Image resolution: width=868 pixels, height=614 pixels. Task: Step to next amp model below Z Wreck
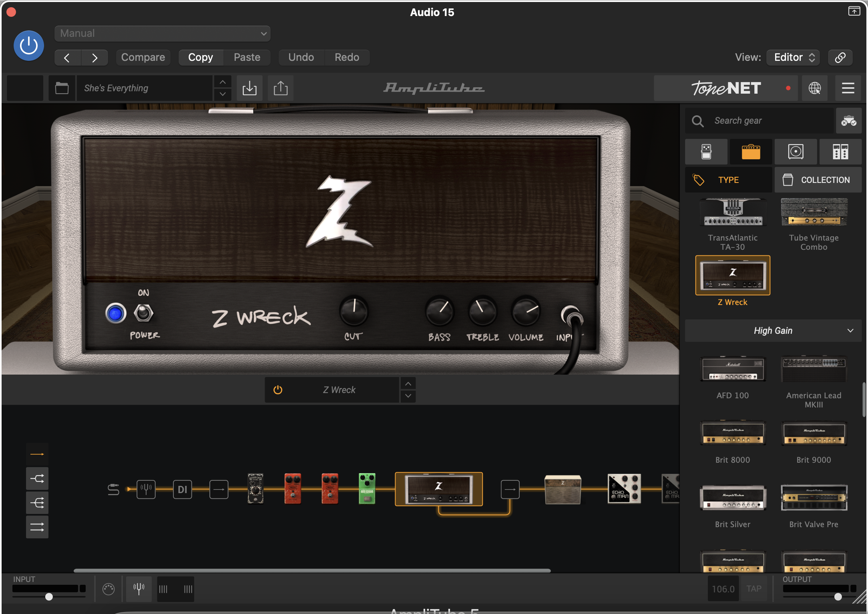(408, 396)
